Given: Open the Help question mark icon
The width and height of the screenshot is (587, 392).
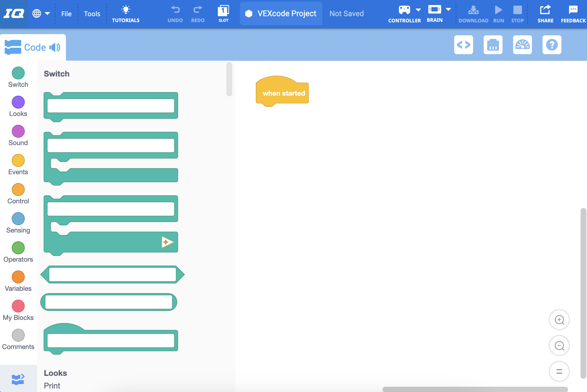Looking at the screenshot, I should 552,45.
